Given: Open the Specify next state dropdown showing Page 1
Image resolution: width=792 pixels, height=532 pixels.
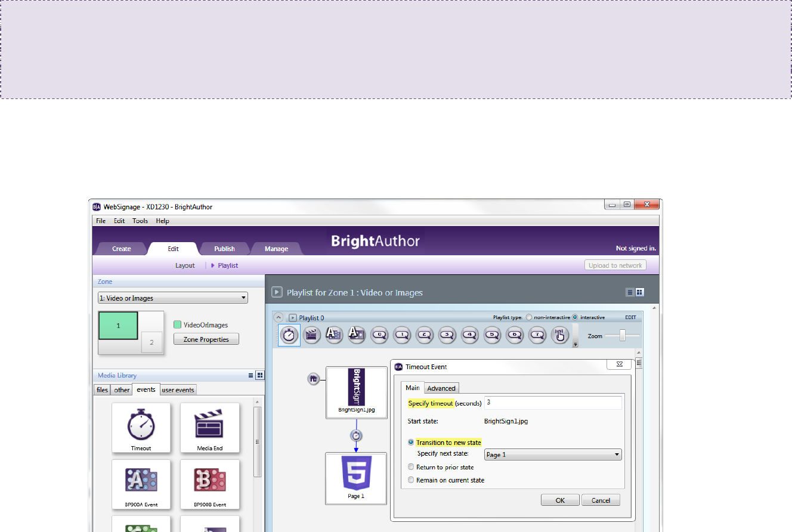Looking at the screenshot, I should click(553, 454).
